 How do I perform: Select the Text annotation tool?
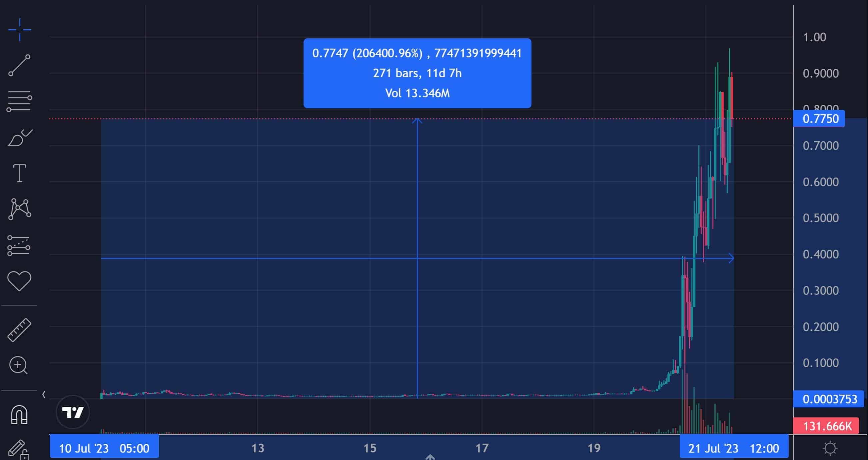tap(20, 173)
